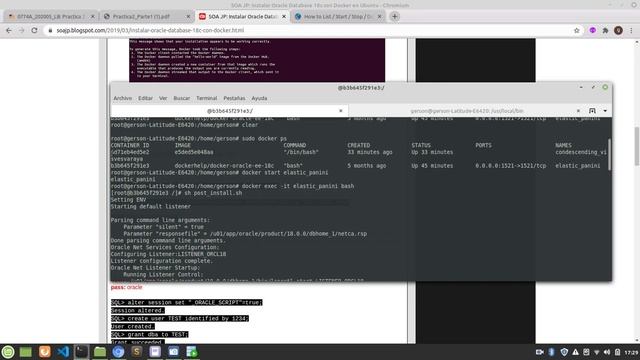640x360 pixels.
Task: Switch to How to List / Start / Stop tab
Action: tap(338, 16)
